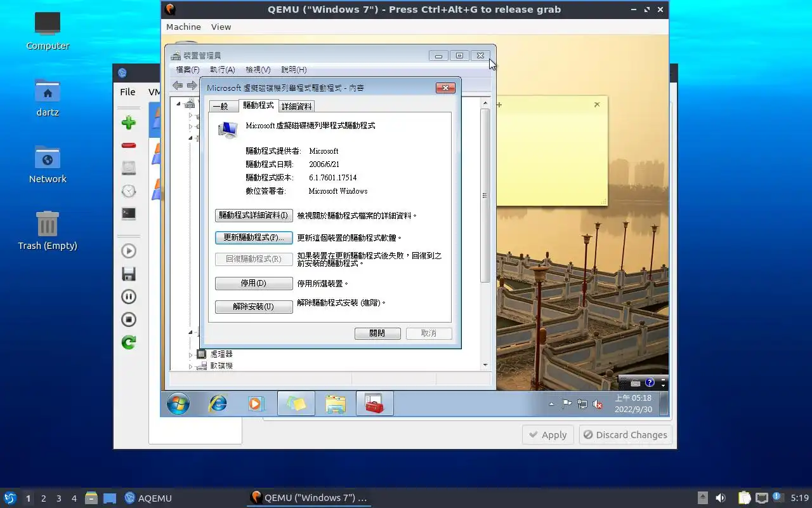Viewport: 812px width, 508px height.
Task: Expand the 軟碟機 tree node
Action: click(x=190, y=366)
